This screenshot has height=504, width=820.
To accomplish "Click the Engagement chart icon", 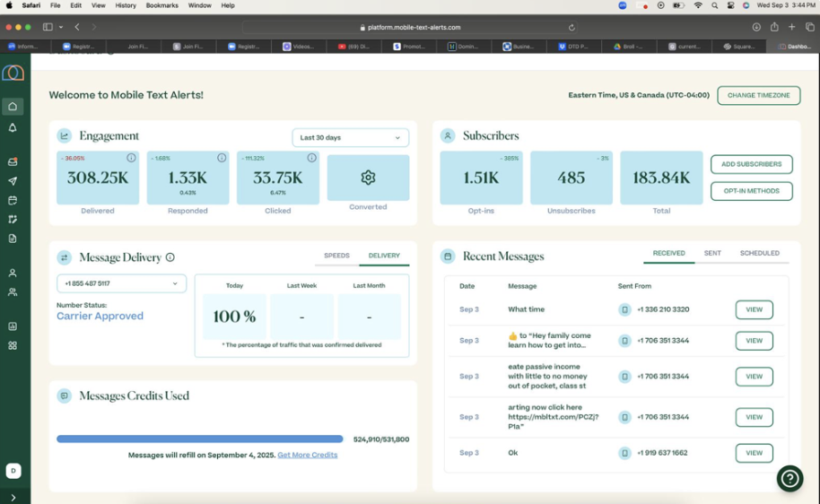I will point(65,136).
